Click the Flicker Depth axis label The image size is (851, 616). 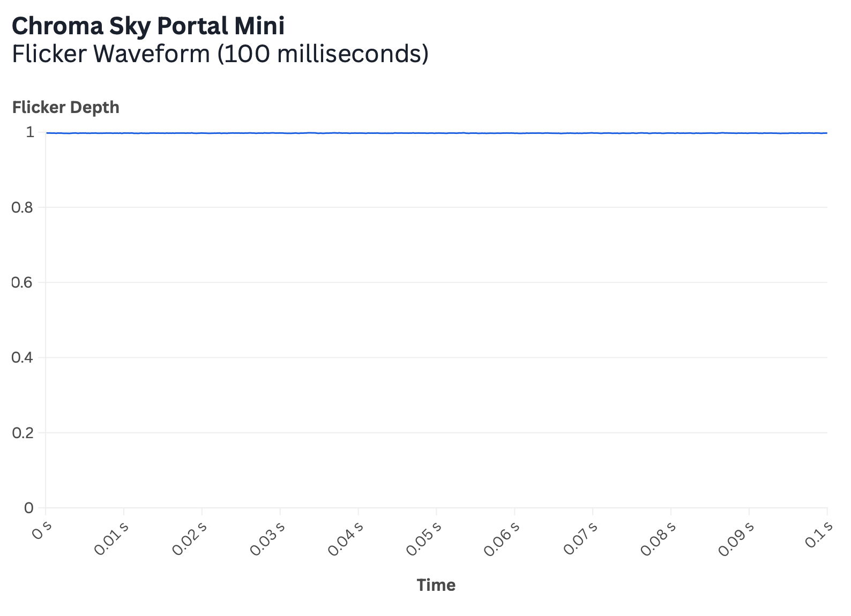tap(66, 107)
